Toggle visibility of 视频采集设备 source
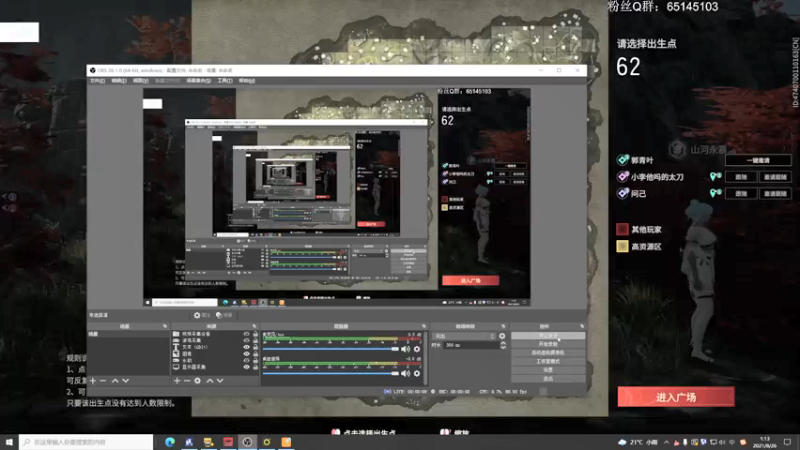Viewport: 800px width, 450px height. pyautogui.click(x=246, y=334)
